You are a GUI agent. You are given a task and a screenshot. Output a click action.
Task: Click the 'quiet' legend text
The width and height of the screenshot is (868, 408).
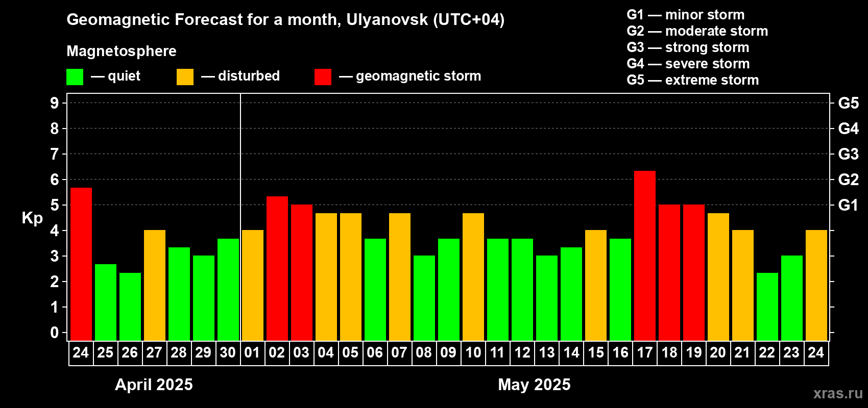[124, 76]
